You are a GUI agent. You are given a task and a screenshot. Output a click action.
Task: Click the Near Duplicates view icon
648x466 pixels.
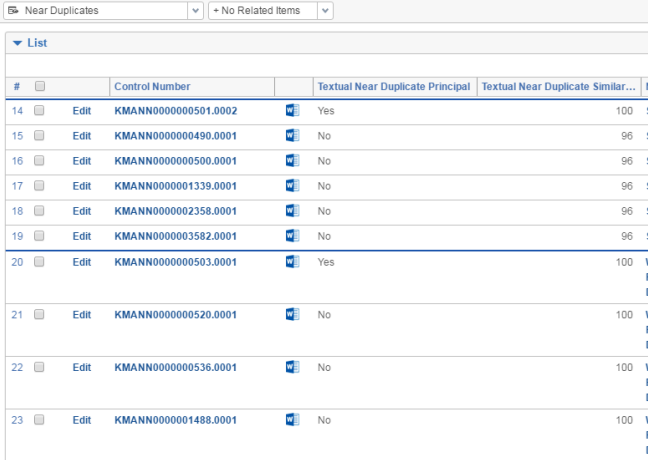point(13,10)
